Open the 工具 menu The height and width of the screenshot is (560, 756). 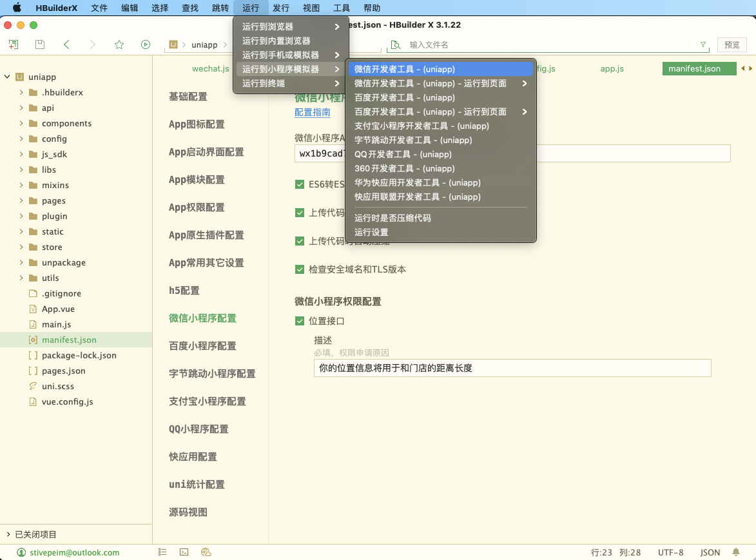tap(342, 8)
